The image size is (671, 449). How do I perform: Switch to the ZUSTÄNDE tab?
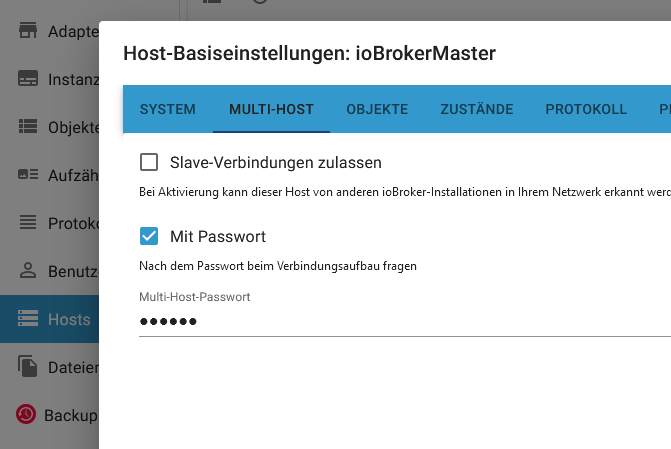[477, 109]
